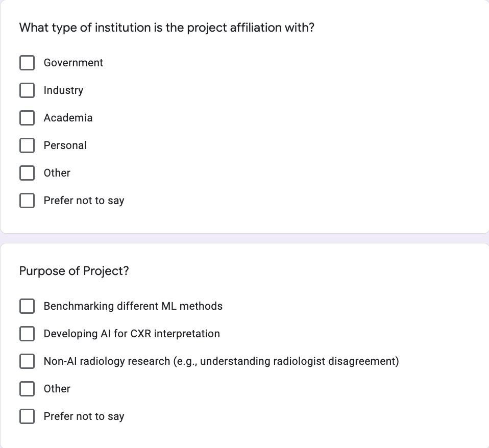Click the institution affiliation question heading
This screenshot has height=448, width=489.
point(167,28)
